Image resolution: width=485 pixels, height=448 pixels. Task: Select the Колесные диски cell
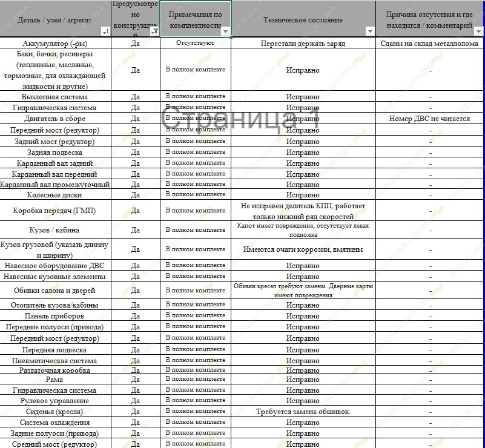click(x=55, y=195)
